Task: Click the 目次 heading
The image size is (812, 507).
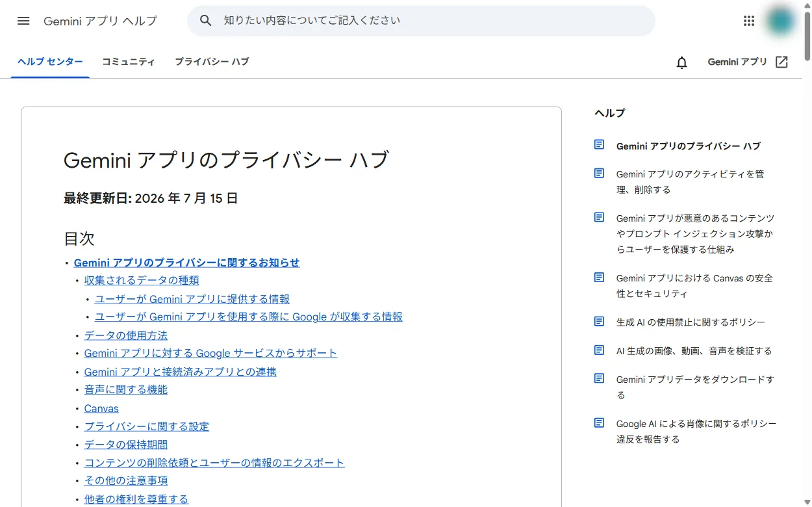Action: click(79, 239)
